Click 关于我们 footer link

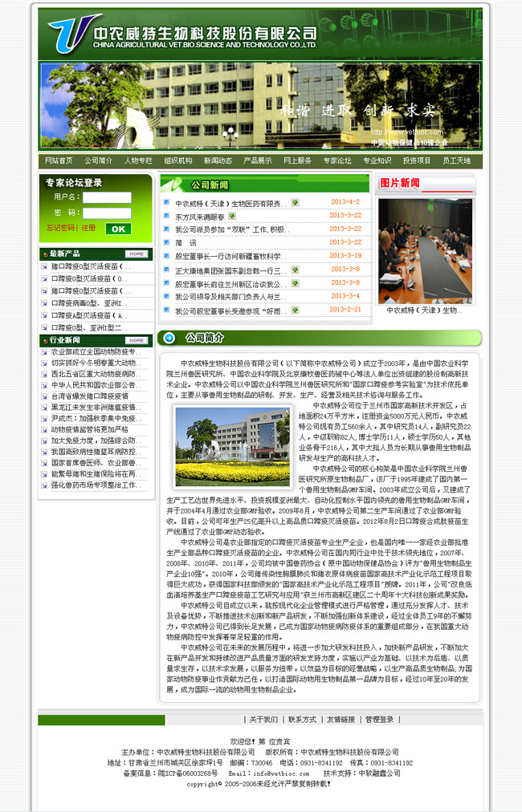coord(263,719)
